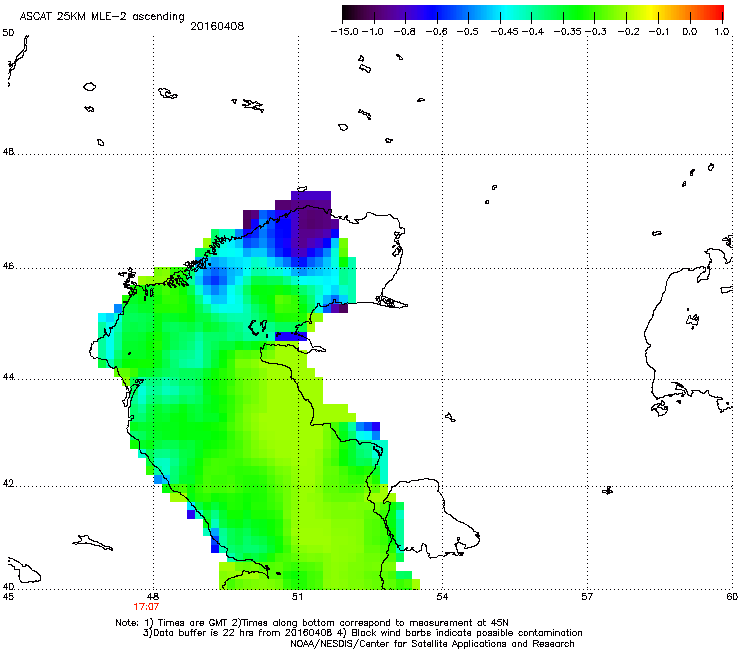Click the "-0.35" color scale label
The image size is (740, 650).
click(x=568, y=32)
